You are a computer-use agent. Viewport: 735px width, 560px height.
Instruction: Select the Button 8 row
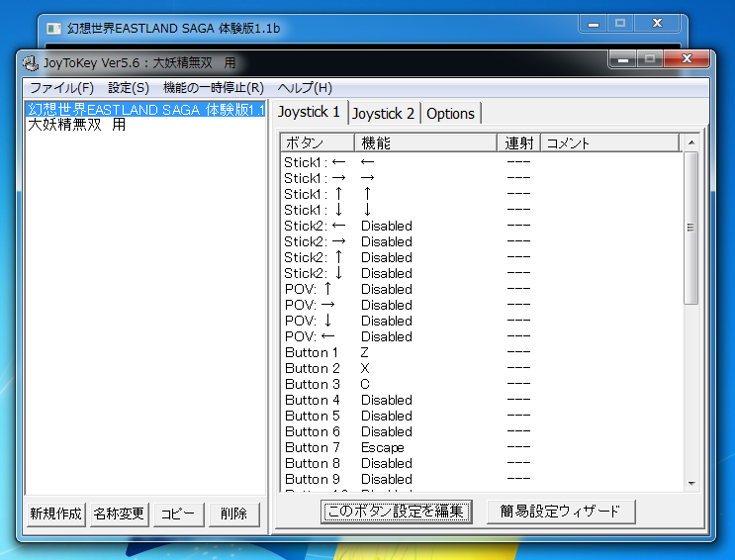pos(482,463)
